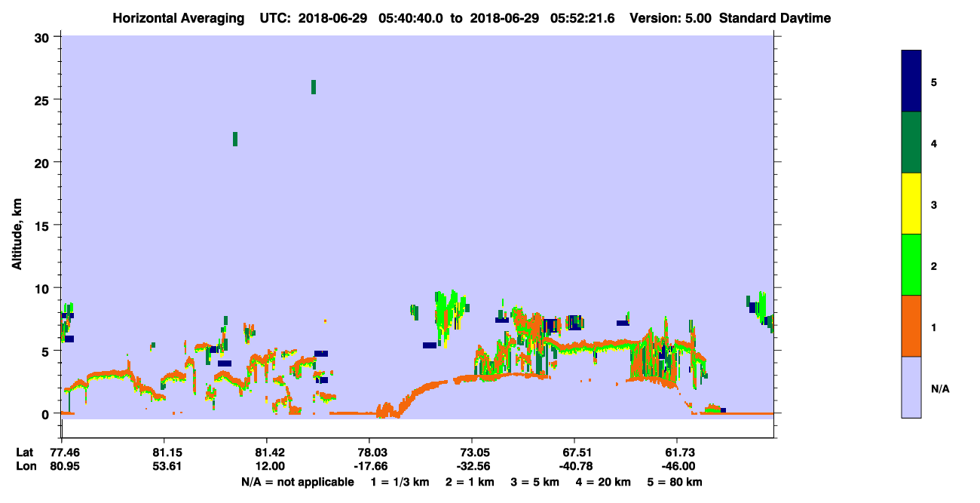Click the y-axis tick label 30
This screenshot has width=980, height=503.
[x=44, y=38]
